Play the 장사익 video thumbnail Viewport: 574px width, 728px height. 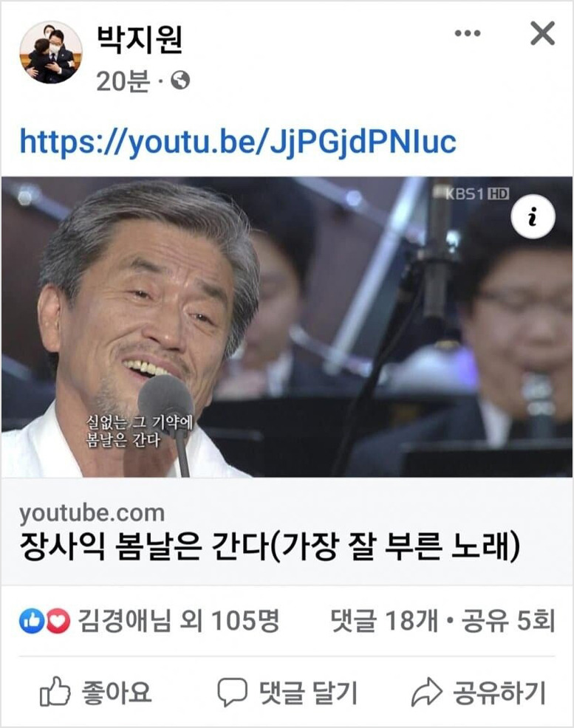287,327
